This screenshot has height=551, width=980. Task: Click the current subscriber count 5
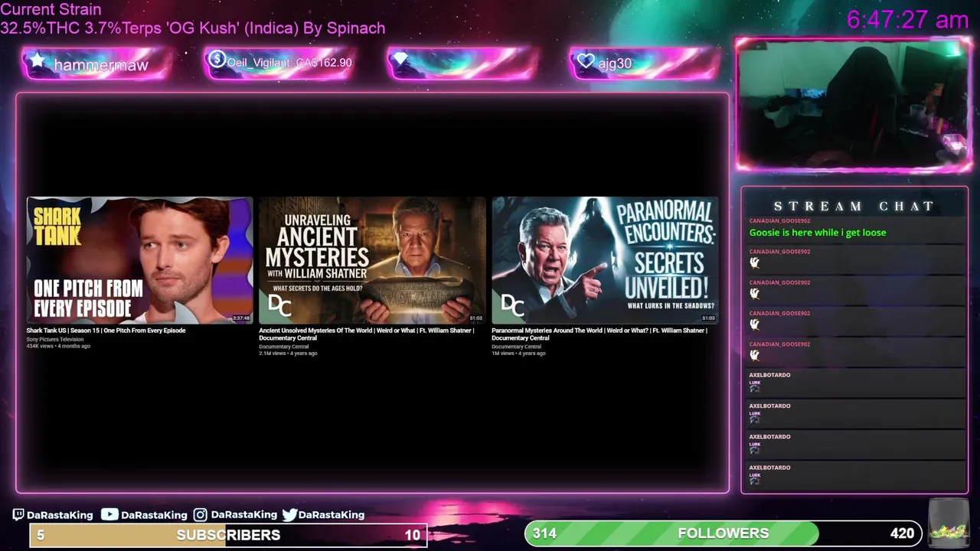coord(41,535)
